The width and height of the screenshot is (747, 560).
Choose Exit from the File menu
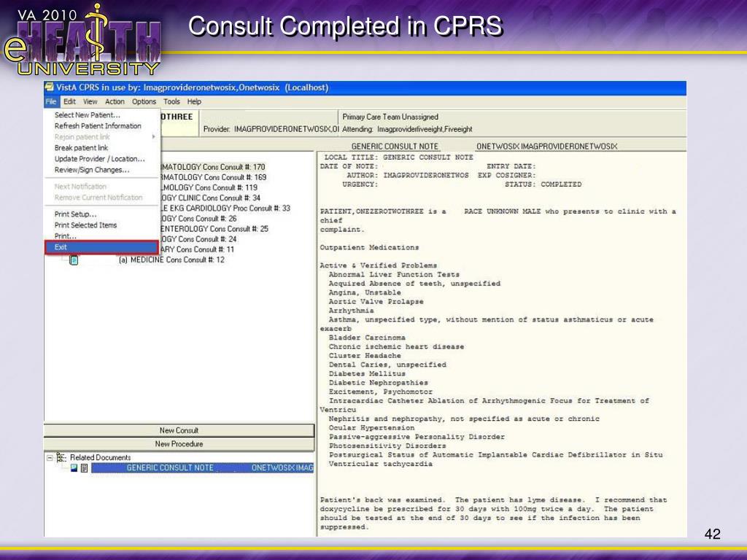point(101,247)
